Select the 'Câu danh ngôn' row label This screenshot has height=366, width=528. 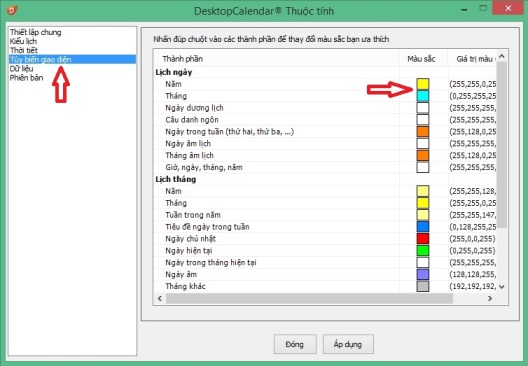[x=192, y=120]
